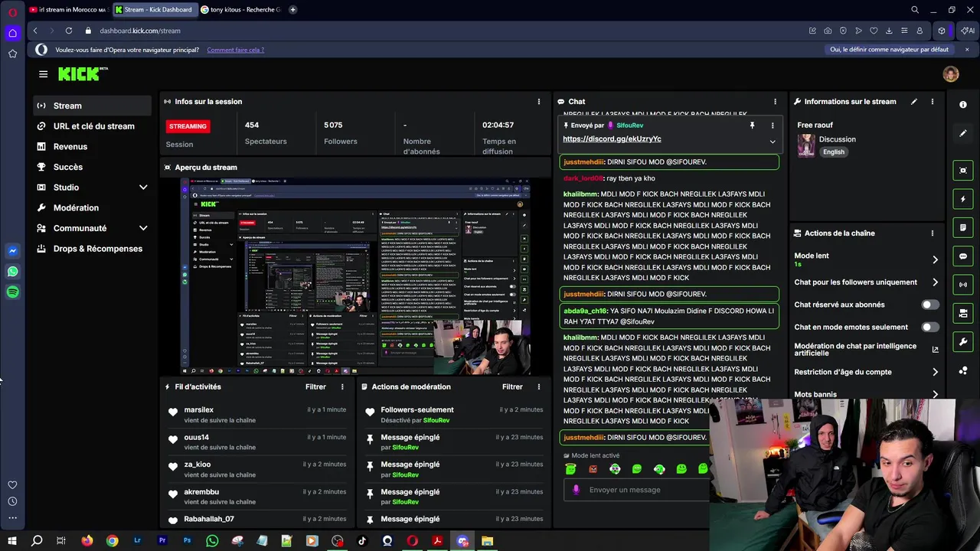Select the pencil edit icon in right rail
980x551 pixels.
tap(963, 133)
